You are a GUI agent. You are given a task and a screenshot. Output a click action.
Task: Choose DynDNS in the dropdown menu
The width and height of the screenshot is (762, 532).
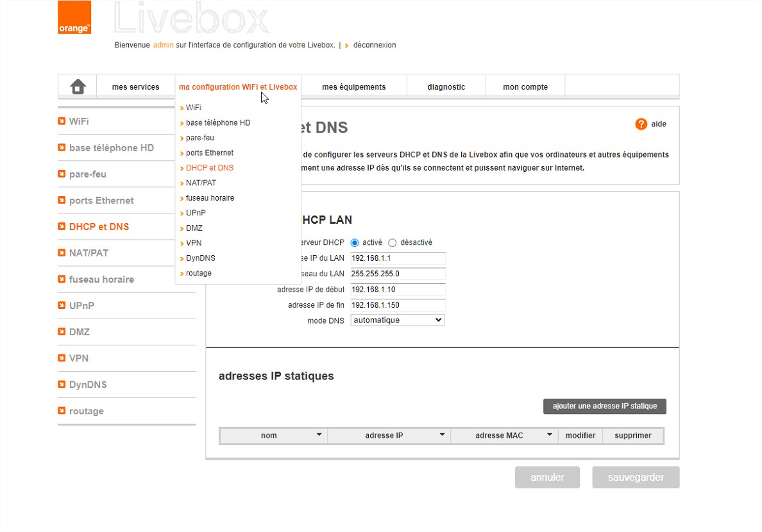200,258
